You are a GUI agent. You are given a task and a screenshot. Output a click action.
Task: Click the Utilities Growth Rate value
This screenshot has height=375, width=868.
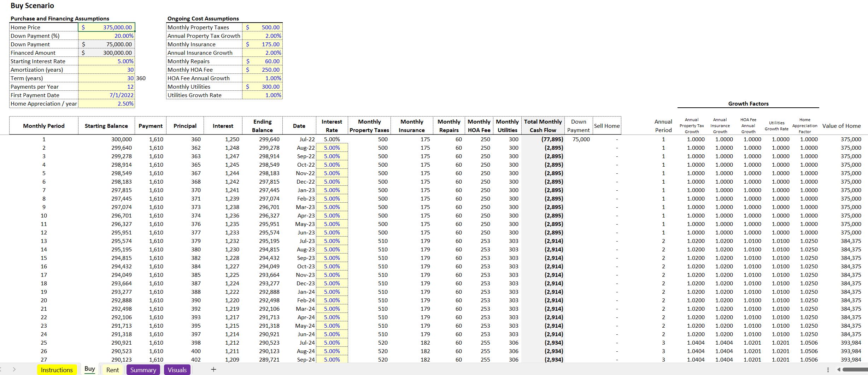point(262,95)
